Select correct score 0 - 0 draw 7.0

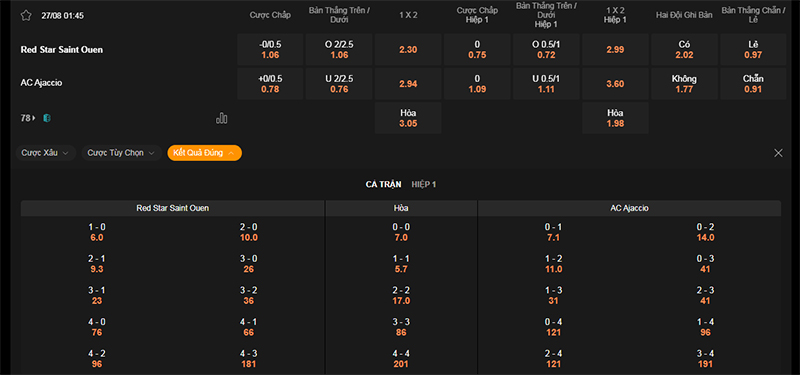click(401, 232)
